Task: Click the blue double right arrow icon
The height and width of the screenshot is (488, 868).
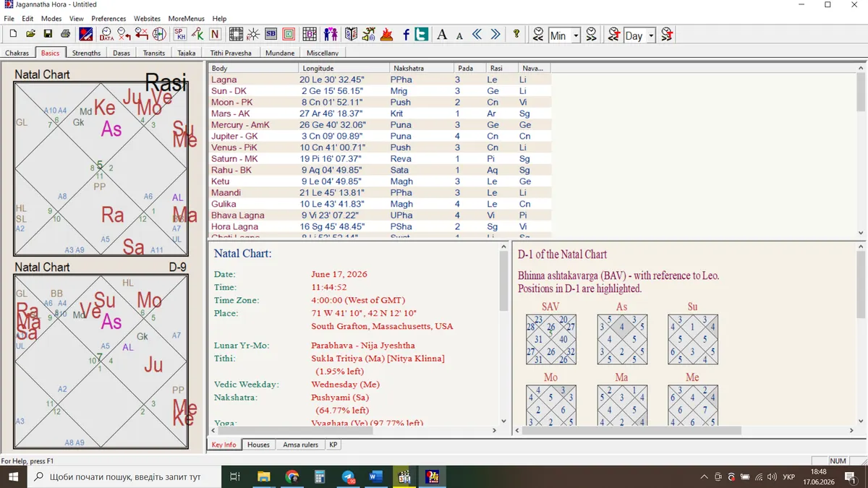Action: pyautogui.click(x=495, y=34)
